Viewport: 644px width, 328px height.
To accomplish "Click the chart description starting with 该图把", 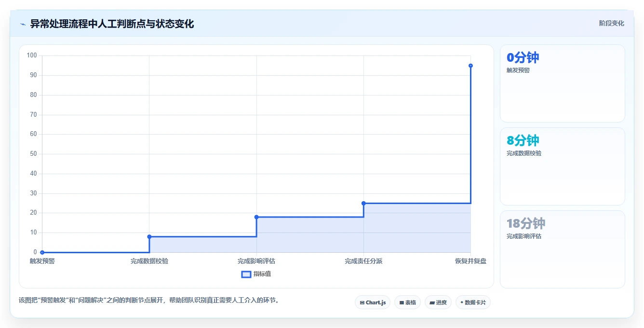I will (149, 300).
